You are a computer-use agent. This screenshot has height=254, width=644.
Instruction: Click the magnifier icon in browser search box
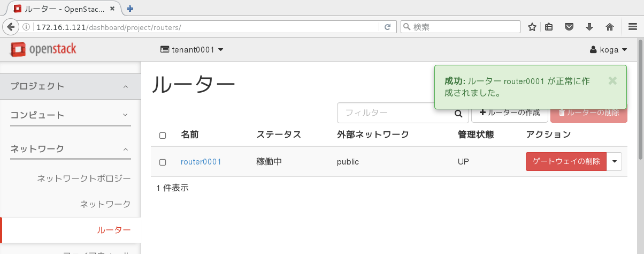coord(407,27)
